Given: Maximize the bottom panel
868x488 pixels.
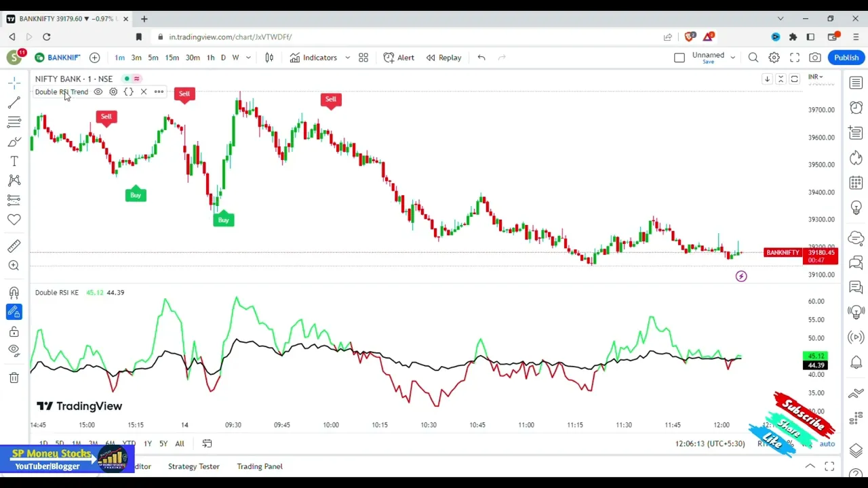Looking at the screenshot, I should (829, 466).
